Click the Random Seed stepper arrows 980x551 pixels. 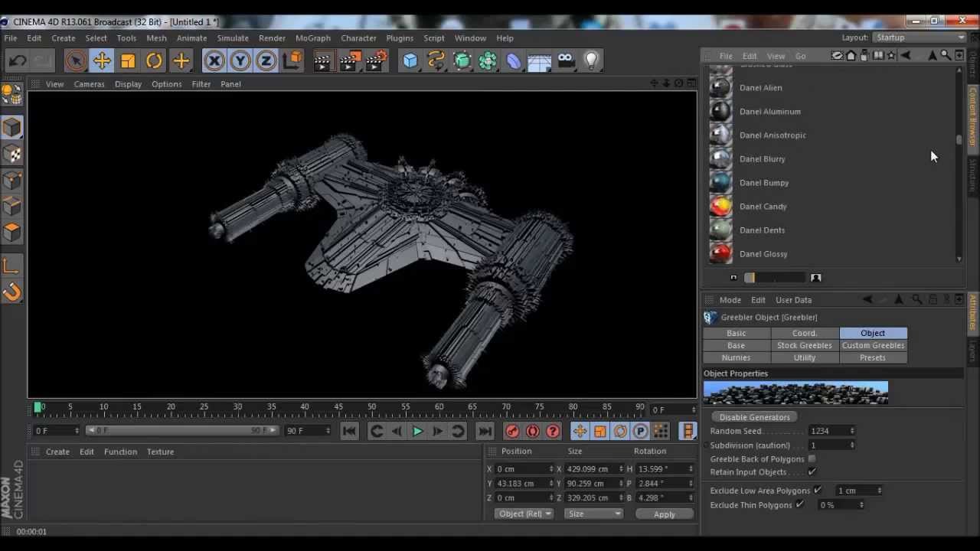pos(852,431)
